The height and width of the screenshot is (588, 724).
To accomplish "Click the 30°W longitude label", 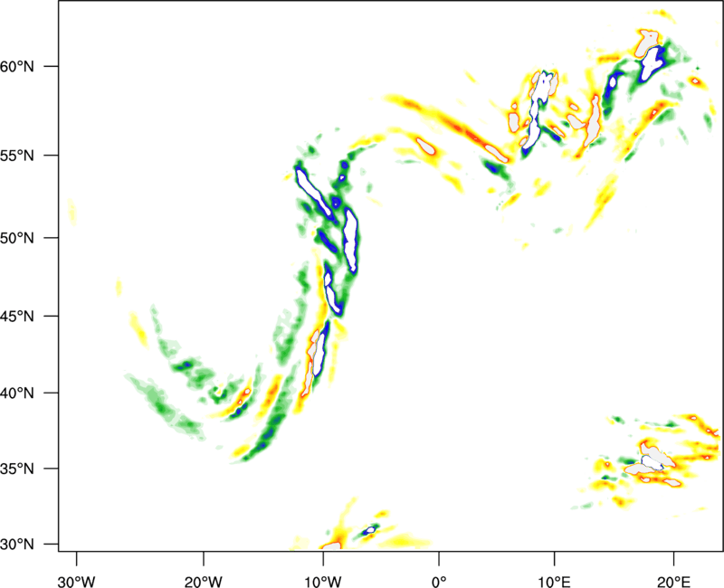I will 76,582.
